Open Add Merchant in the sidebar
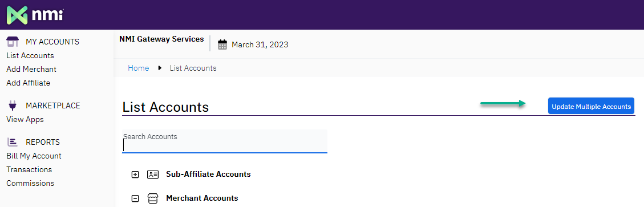 tap(31, 69)
